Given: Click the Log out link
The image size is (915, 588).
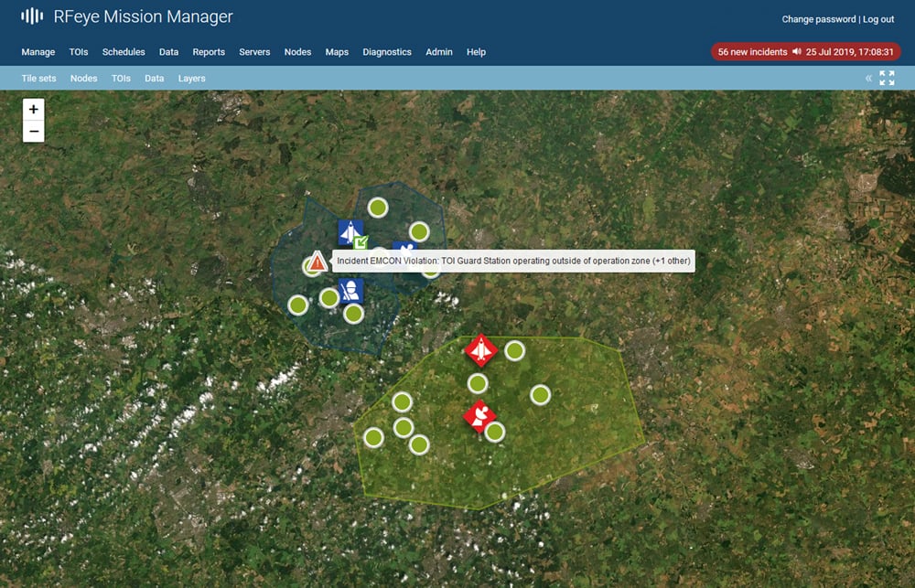Looking at the screenshot, I should 878,19.
